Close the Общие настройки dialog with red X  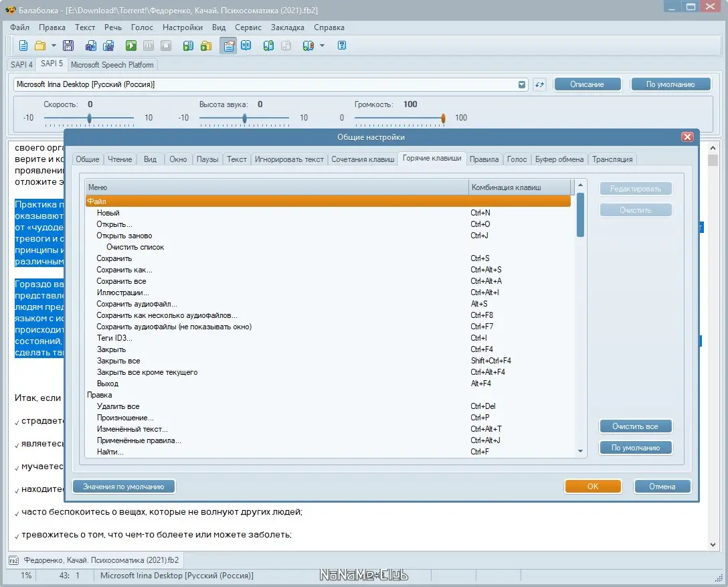(687, 137)
